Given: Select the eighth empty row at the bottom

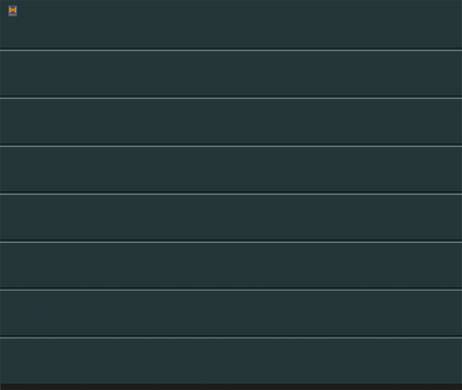Looking at the screenshot, I should point(231,361).
